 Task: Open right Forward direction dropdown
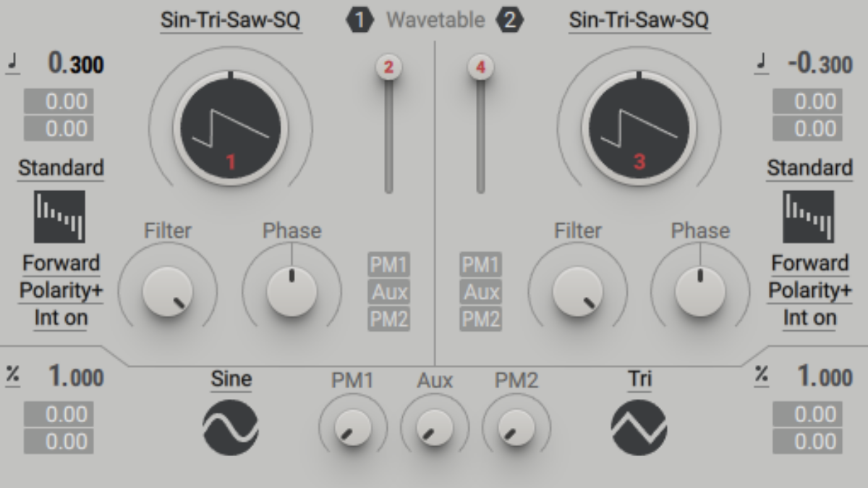point(809,264)
